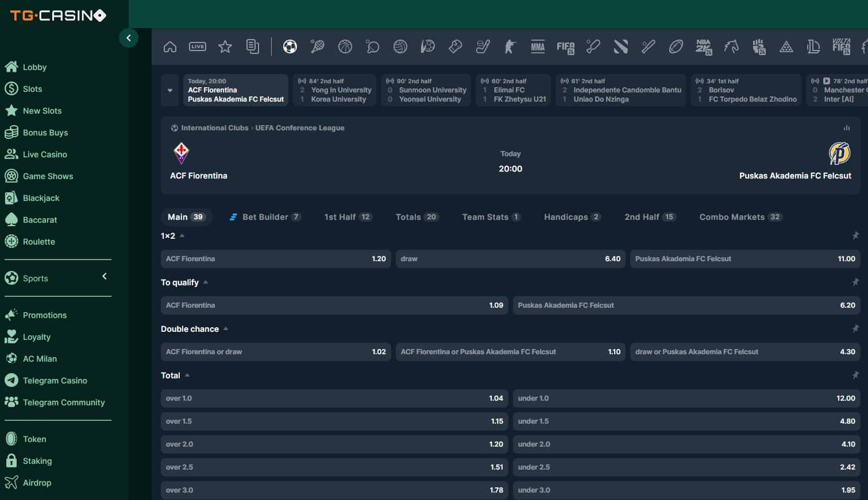The width and height of the screenshot is (868, 500).
Task: Select the MMA sport icon
Action: 538,47
